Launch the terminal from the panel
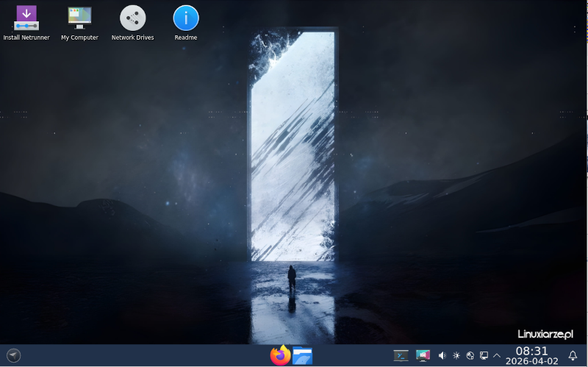The width and height of the screenshot is (588, 367). click(x=401, y=355)
